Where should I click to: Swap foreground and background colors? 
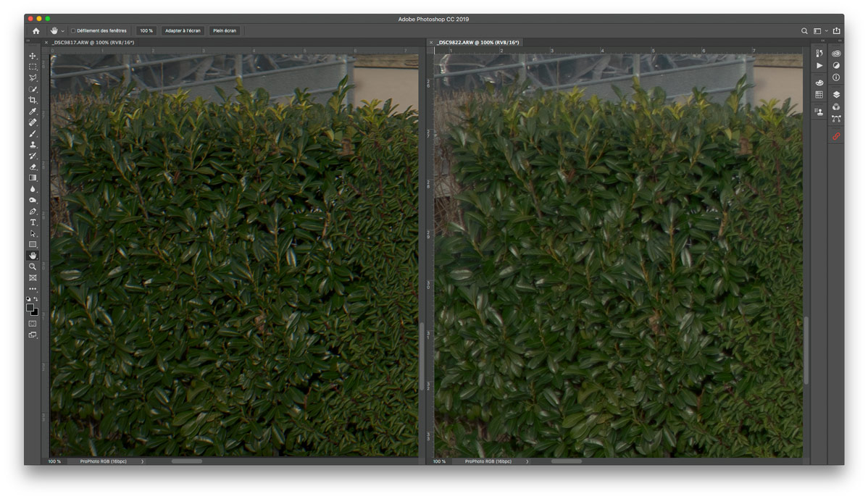pos(36,299)
